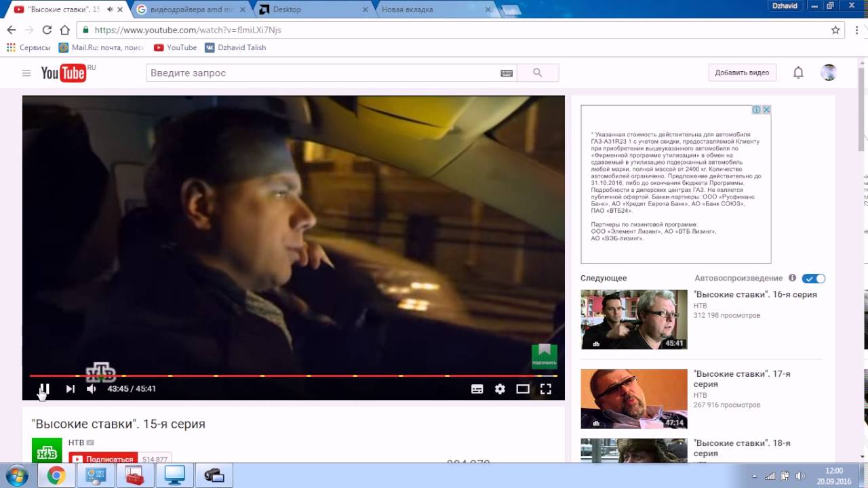Open the system volume tray icon
Screen dimensions: 868x488
(801, 476)
